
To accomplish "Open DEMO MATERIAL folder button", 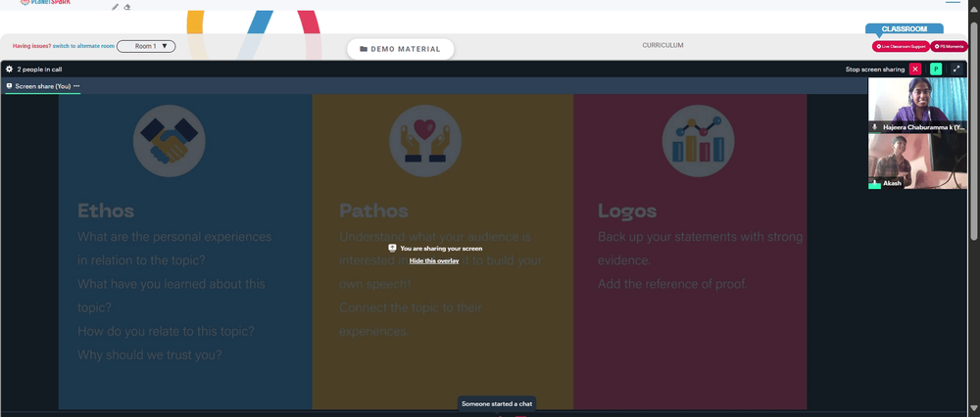I will coord(401,49).
